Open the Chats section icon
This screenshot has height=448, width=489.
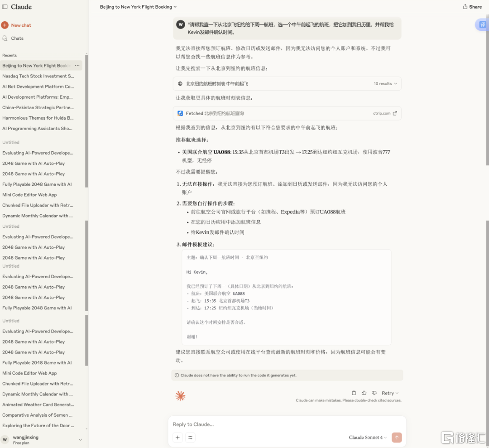coord(5,38)
